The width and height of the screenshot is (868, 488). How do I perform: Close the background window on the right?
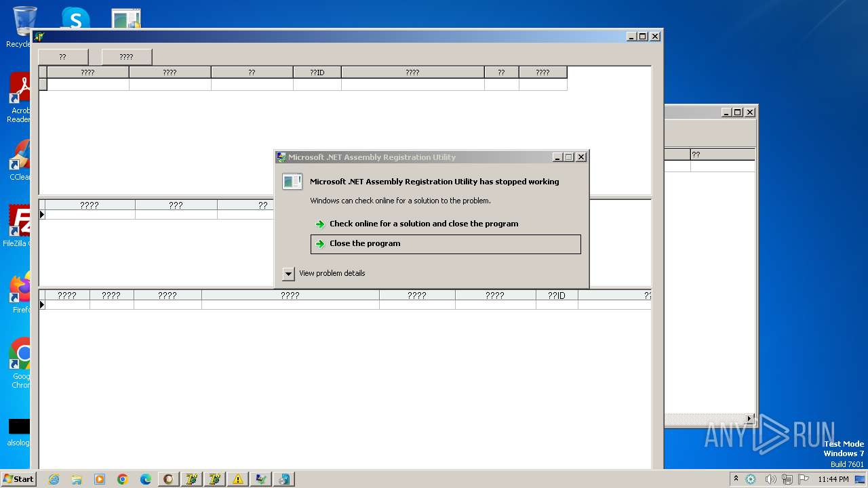tap(750, 113)
